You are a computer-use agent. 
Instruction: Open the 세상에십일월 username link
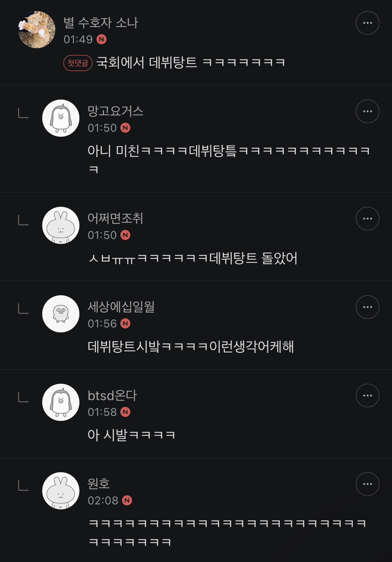[121, 307]
